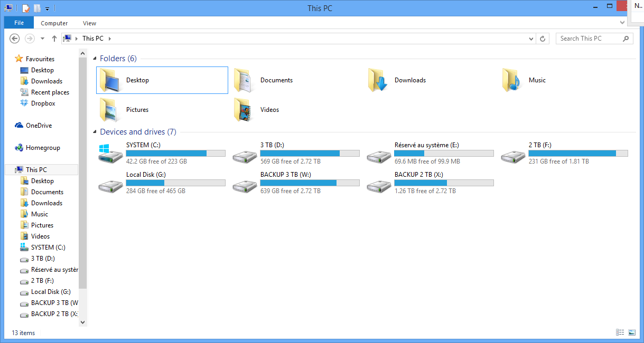Go up one level with Up arrow
The image size is (644, 343).
coord(54,39)
